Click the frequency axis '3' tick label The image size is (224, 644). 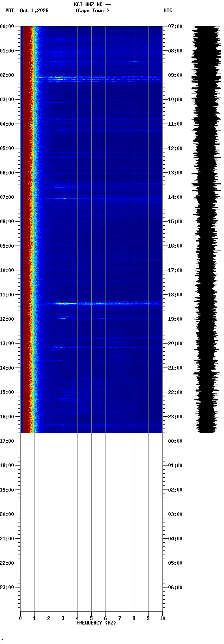(63, 618)
